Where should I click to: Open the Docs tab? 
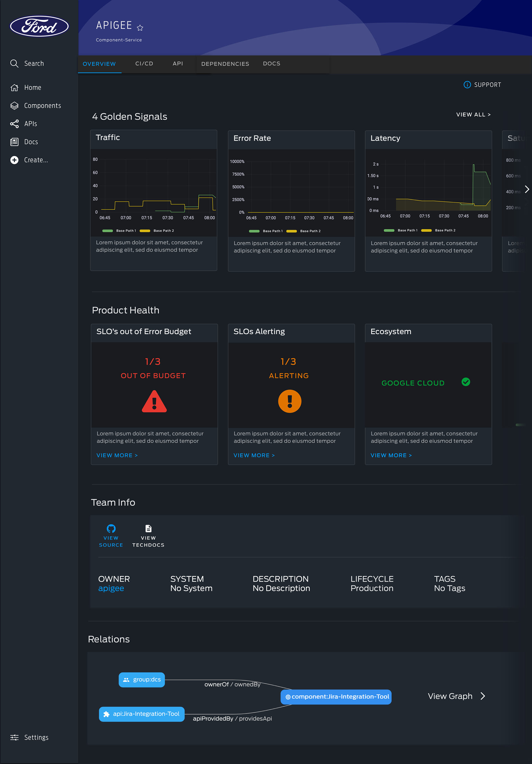tap(272, 63)
